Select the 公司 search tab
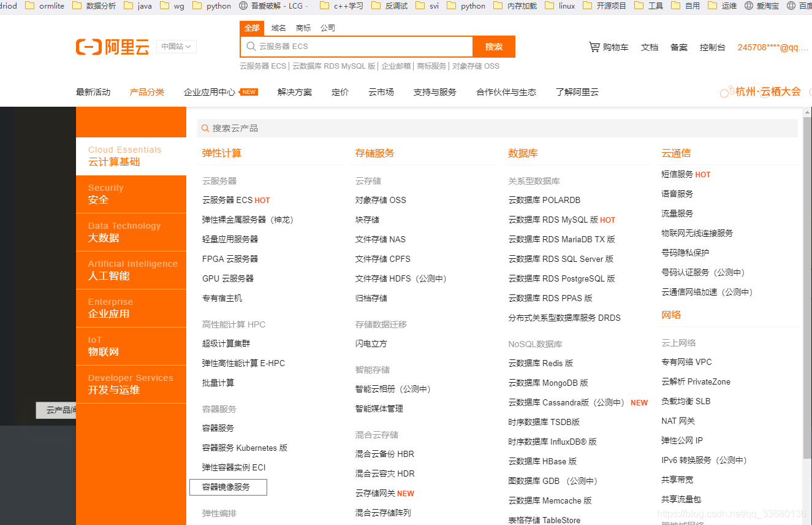This screenshot has height=525, width=812. pyautogui.click(x=328, y=28)
